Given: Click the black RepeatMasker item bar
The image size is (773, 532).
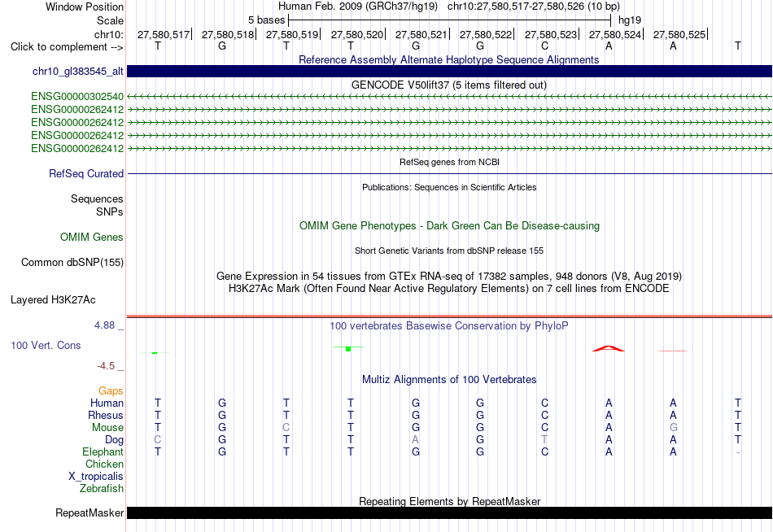Looking at the screenshot, I should [449, 512].
